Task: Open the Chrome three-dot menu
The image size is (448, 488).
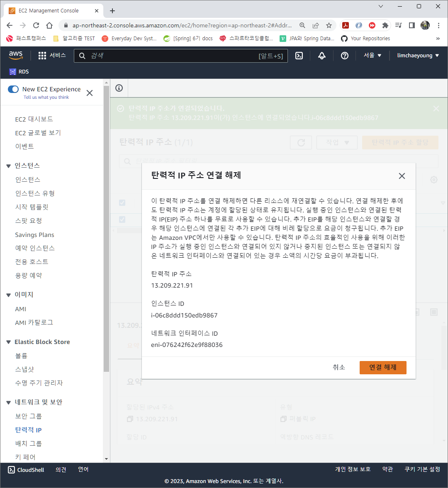Action: click(x=438, y=26)
